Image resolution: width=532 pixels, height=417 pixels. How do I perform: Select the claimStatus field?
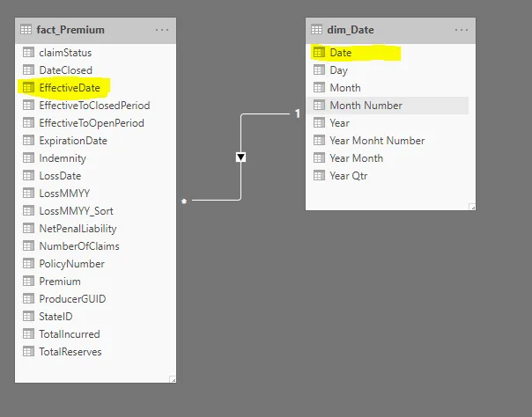(65, 53)
